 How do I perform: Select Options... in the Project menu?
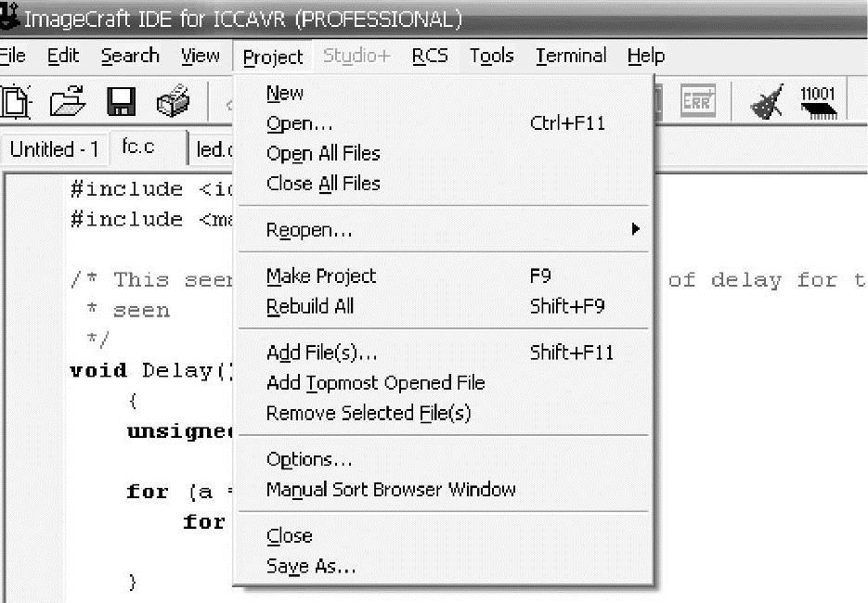309,459
